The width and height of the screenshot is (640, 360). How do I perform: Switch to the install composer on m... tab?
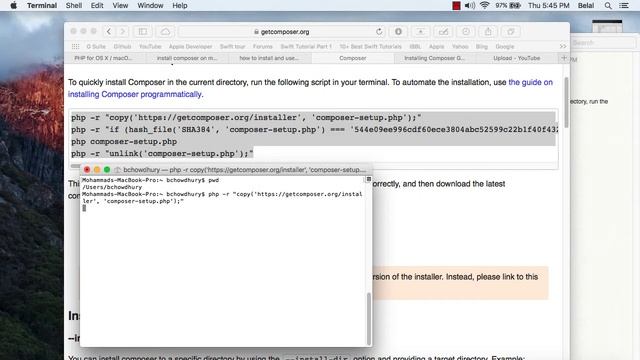[187, 58]
